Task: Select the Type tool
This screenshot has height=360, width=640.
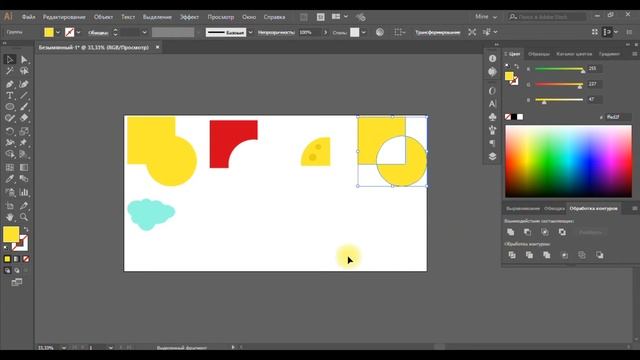Action: tap(10, 96)
